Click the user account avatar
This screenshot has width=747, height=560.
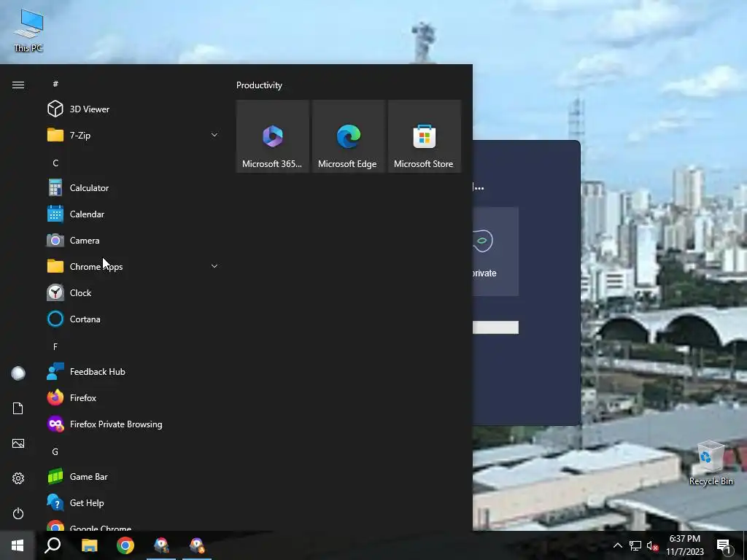point(18,373)
